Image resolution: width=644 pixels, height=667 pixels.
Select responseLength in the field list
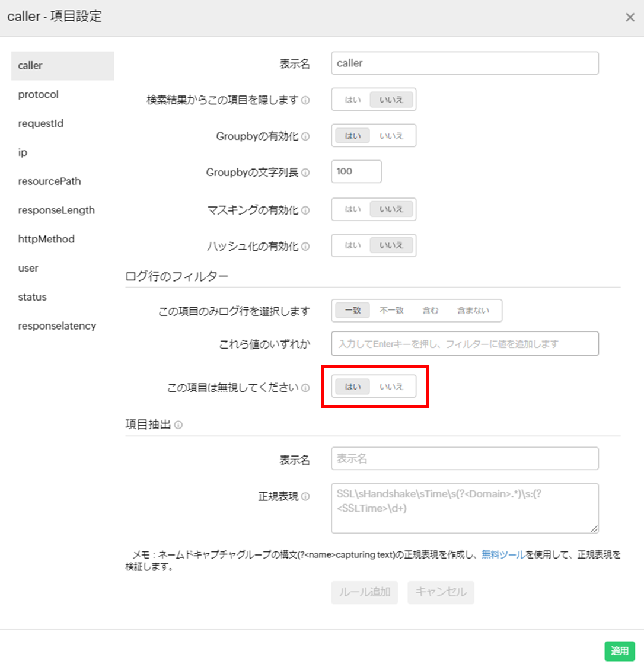(x=56, y=210)
